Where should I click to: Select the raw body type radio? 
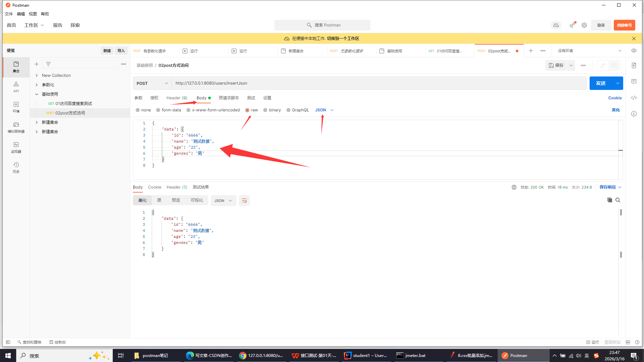coord(247,110)
